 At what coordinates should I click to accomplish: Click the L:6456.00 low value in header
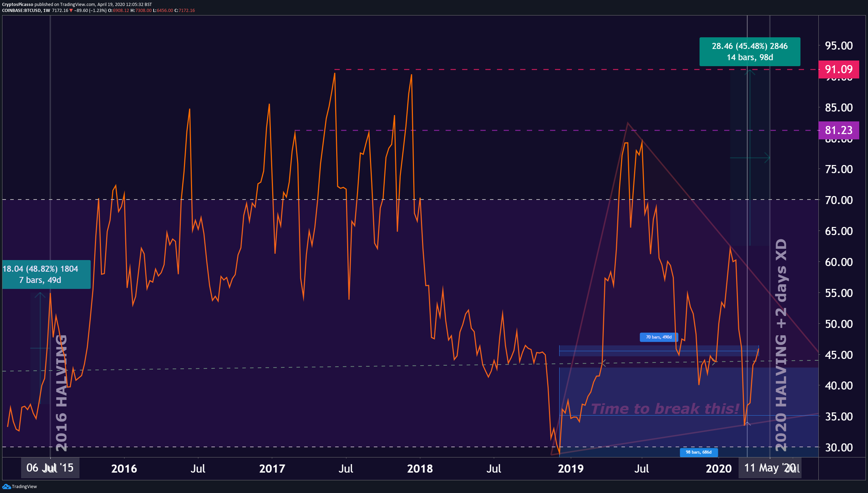(x=163, y=11)
